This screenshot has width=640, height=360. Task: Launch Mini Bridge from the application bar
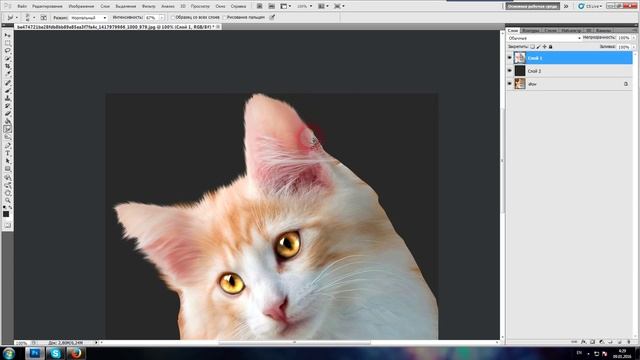[x=271, y=6]
